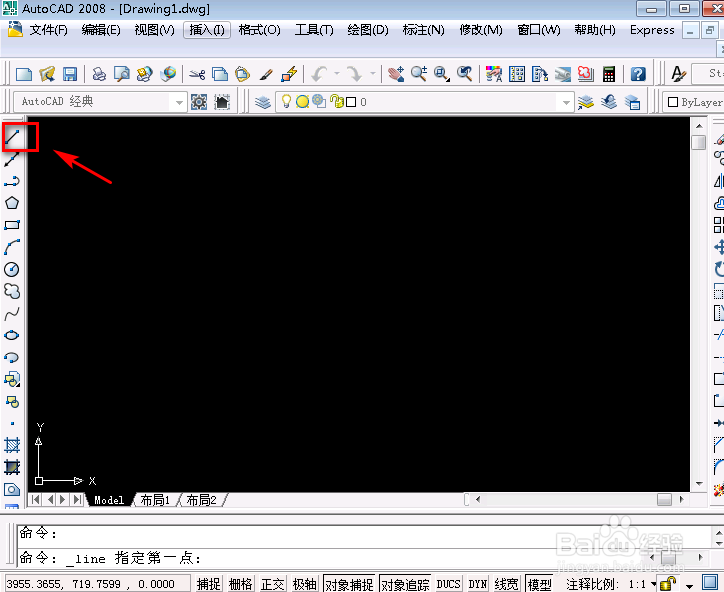The image size is (724, 592).
Task: Open the 文件(F) menu
Action: (x=48, y=30)
